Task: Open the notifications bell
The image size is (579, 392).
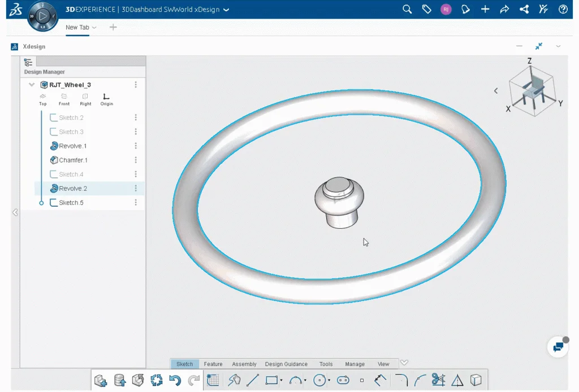Action: coord(465,9)
